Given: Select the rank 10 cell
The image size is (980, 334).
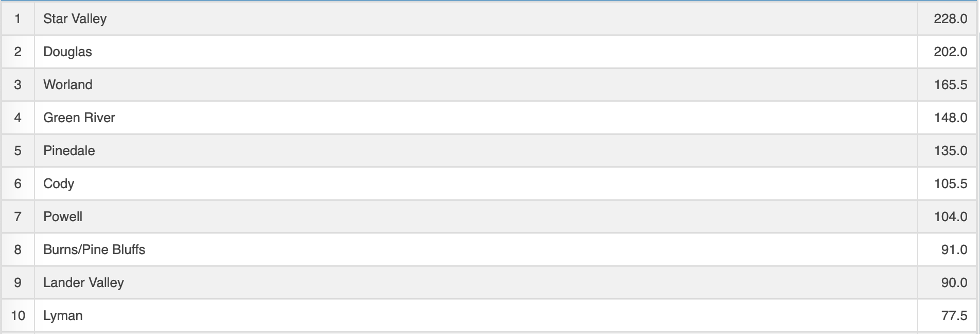Looking at the screenshot, I should point(18,315).
